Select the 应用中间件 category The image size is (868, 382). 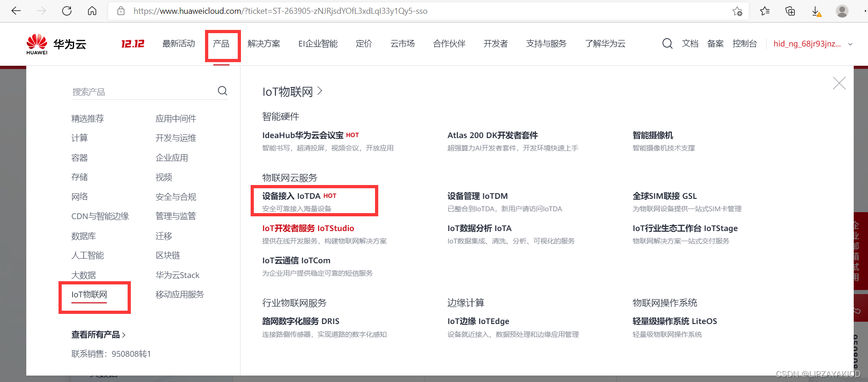(x=176, y=119)
